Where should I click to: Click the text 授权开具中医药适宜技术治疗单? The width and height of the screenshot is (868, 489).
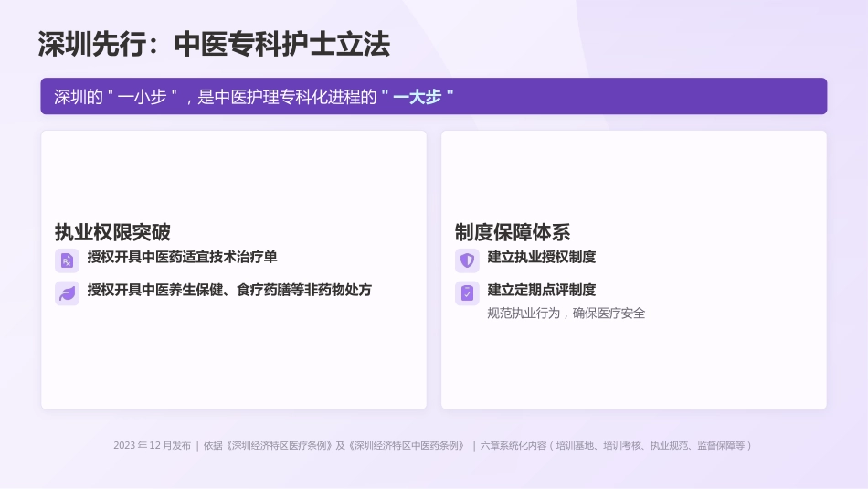(x=182, y=257)
